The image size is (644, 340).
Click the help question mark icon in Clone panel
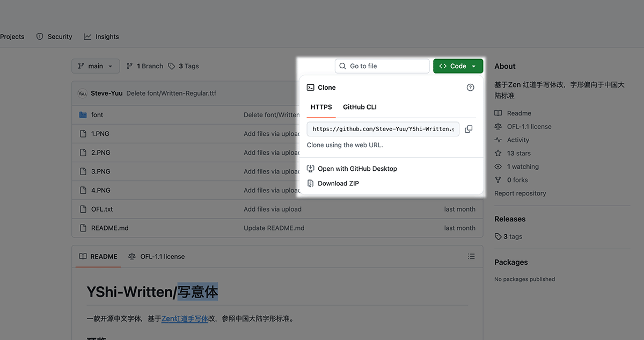(x=471, y=88)
